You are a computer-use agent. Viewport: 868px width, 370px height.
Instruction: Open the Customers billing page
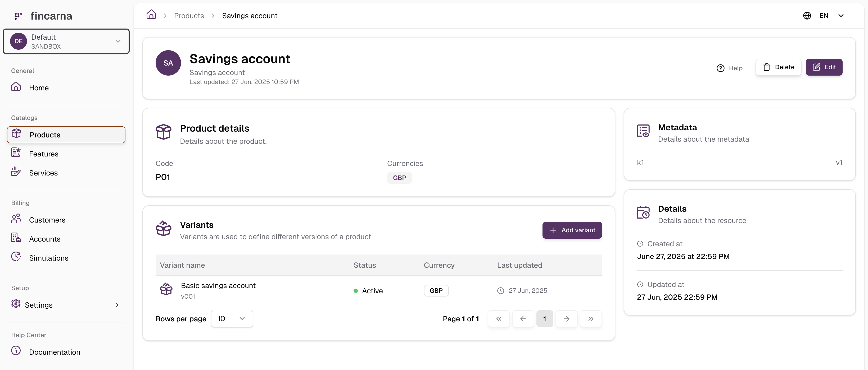click(x=66, y=220)
